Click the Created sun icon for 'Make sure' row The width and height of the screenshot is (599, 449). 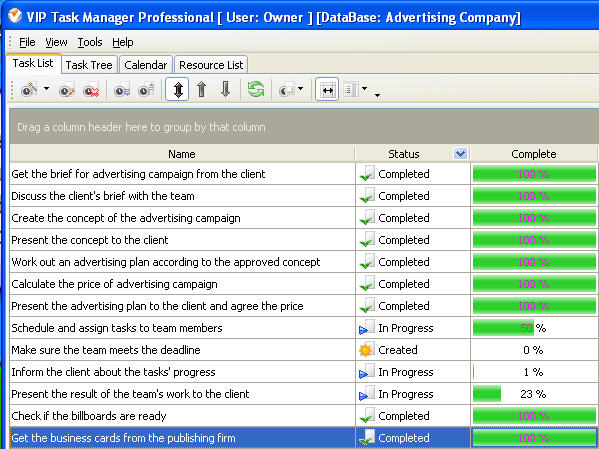pyautogui.click(x=366, y=350)
